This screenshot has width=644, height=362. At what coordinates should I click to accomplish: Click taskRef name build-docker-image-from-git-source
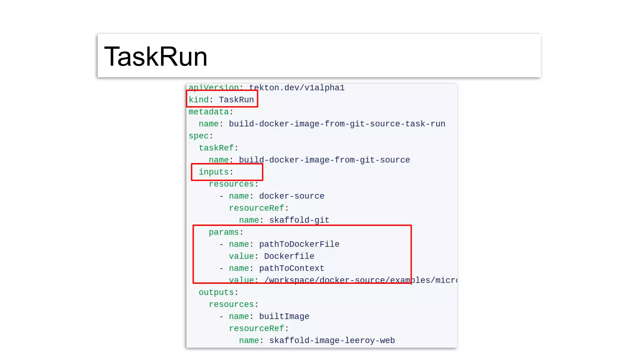click(324, 160)
